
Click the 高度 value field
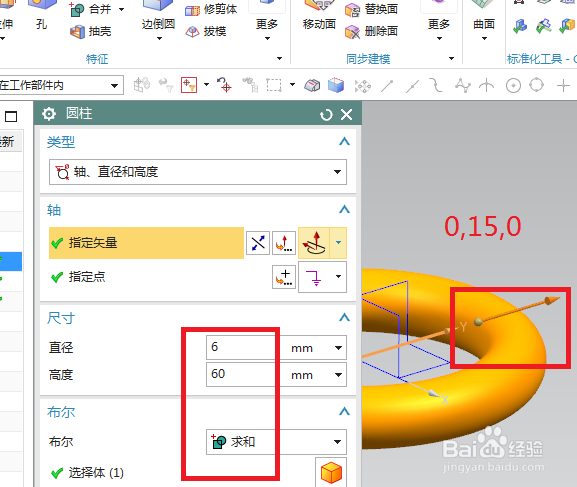tap(243, 374)
